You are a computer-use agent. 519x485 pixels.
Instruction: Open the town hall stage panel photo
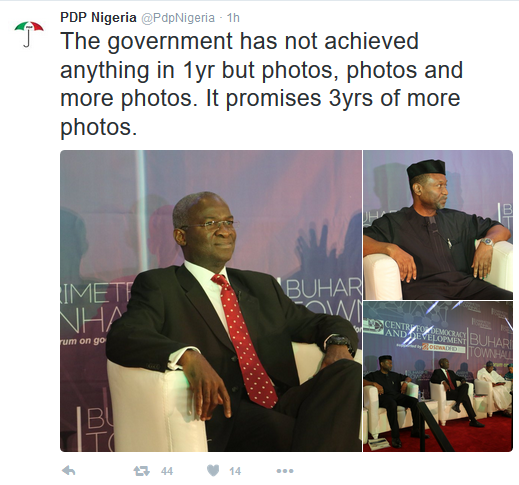pyautogui.click(x=438, y=376)
